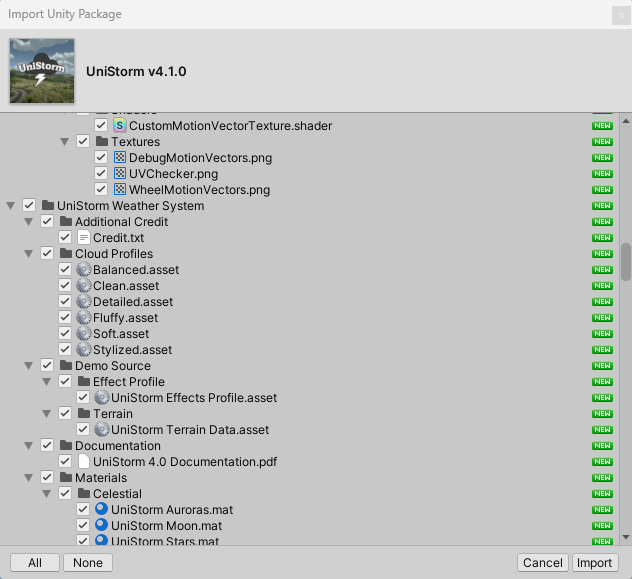Image resolution: width=632 pixels, height=579 pixels.
Task: Click the asset gear icon beside Balanced.asset
Action: click(x=84, y=269)
